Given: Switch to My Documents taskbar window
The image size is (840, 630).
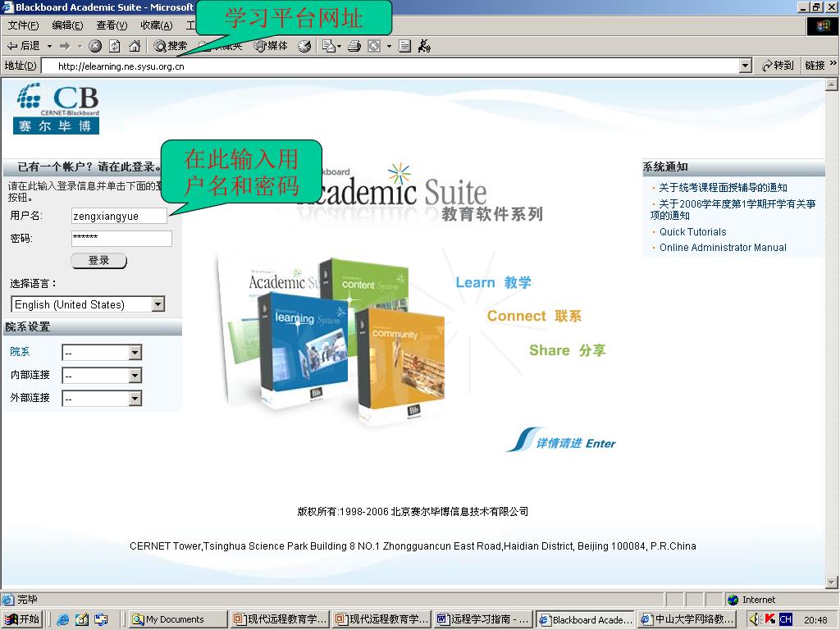Looking at the screenshot, I should tap(178, 619).
